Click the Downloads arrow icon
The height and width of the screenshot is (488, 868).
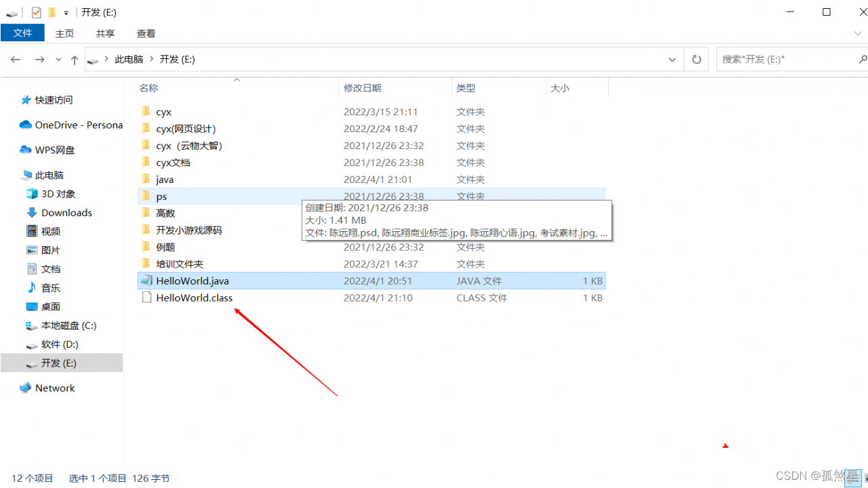[x=32, y=213]
